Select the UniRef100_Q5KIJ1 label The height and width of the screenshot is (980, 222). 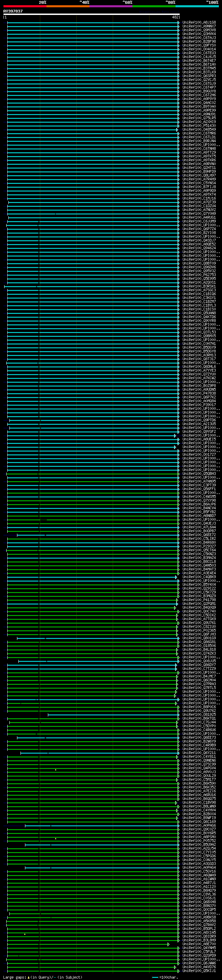[x=199, y=971]
